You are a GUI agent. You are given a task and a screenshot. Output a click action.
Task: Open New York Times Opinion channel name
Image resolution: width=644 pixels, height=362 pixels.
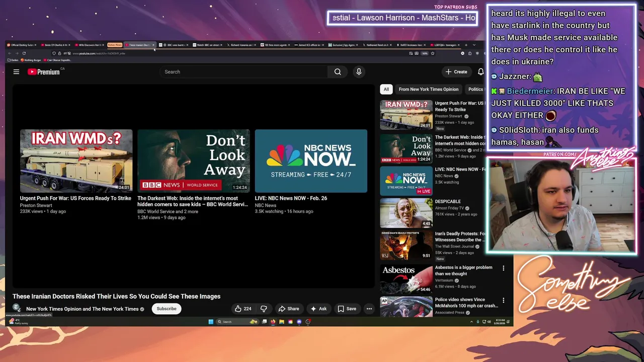click(x=82, y=309)
